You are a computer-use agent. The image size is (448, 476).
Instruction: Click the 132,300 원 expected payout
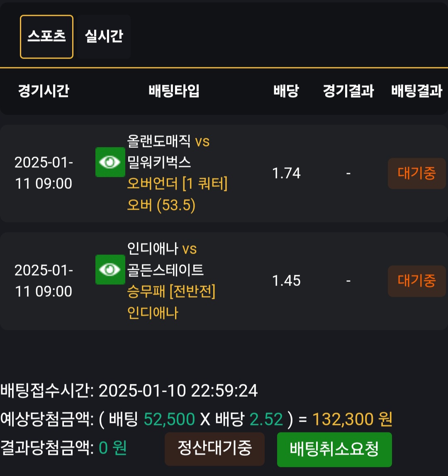tap(352, 420)
